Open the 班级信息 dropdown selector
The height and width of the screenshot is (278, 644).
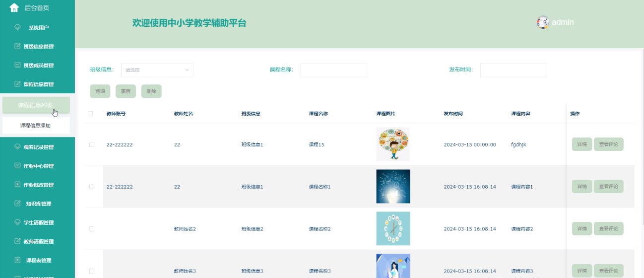(x=157, y=70)
